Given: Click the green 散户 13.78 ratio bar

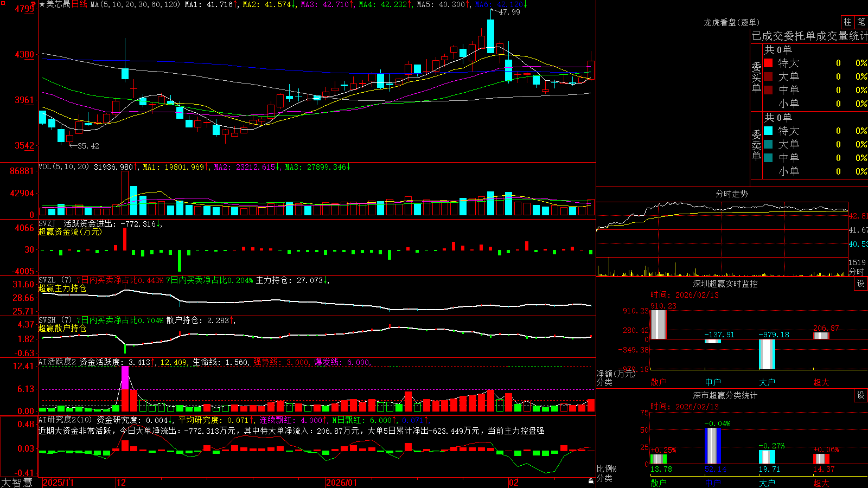Looking at the screenshot, I should [659, 459].
